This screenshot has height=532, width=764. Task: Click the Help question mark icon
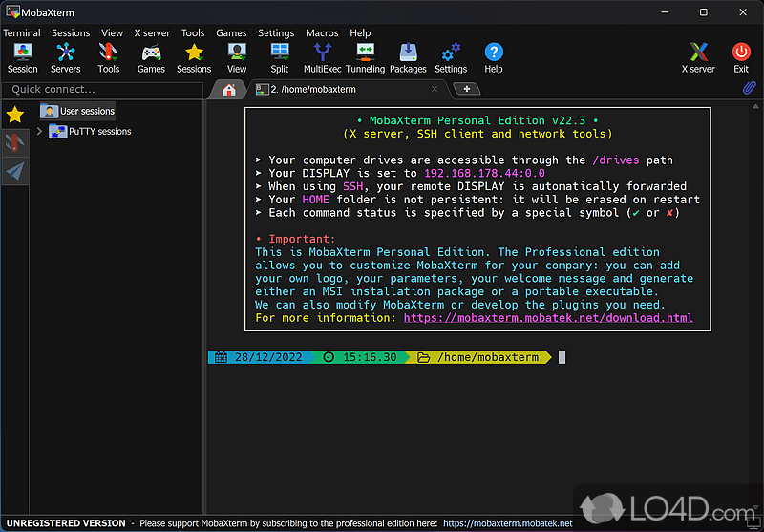[494, 57]
